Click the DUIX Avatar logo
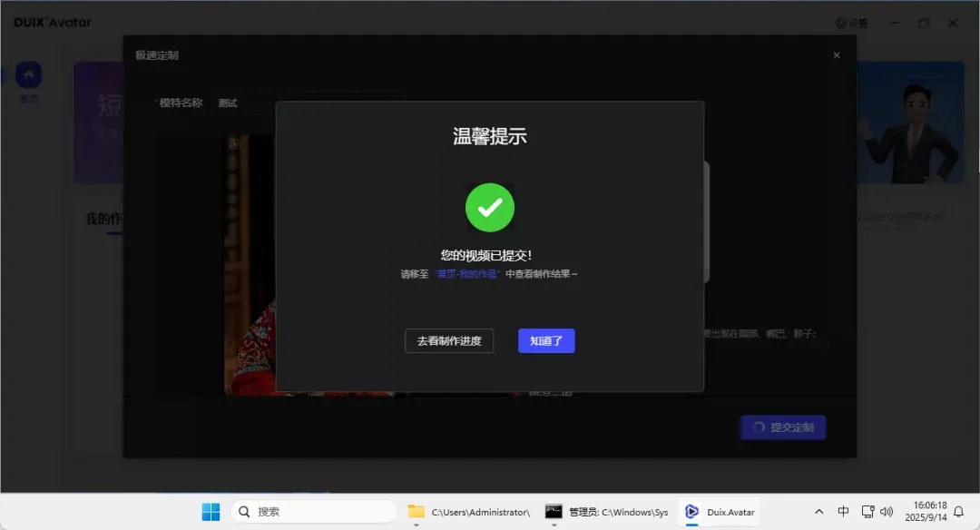The height and width of the screenshot is (530, 980). click(x=53, y=23)
